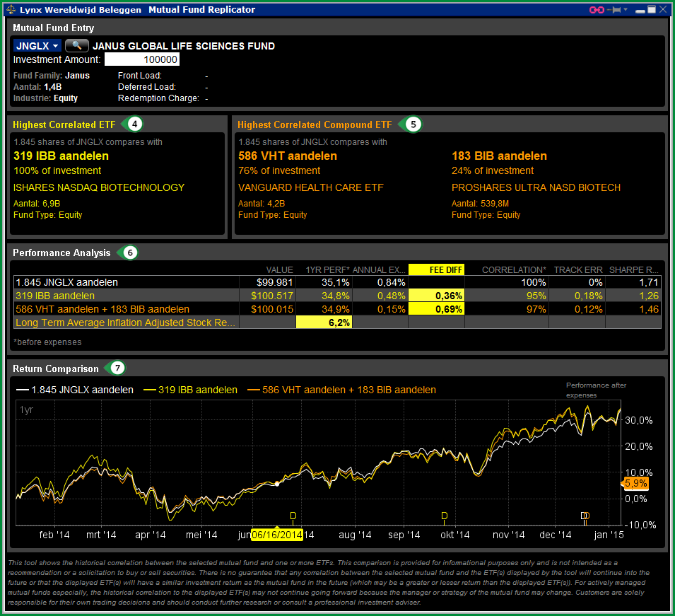This screenshot has width=675, height=616.
Task: Select the 1.845 JNGLX aandelen table row
Action: pos(337,282)
